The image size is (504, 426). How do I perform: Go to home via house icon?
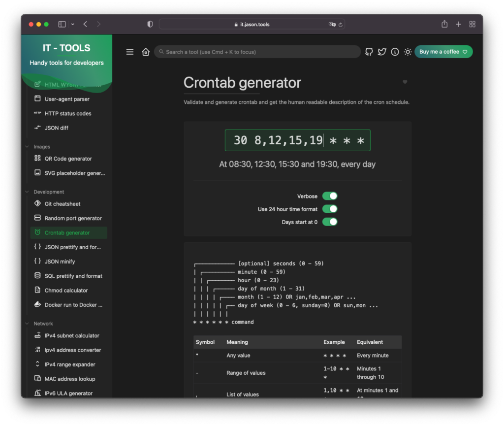[146, 52]
